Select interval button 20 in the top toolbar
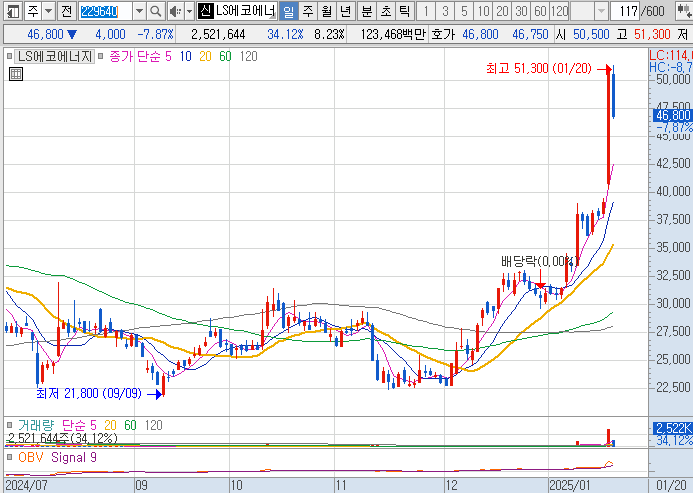 [x=503, y=11]
